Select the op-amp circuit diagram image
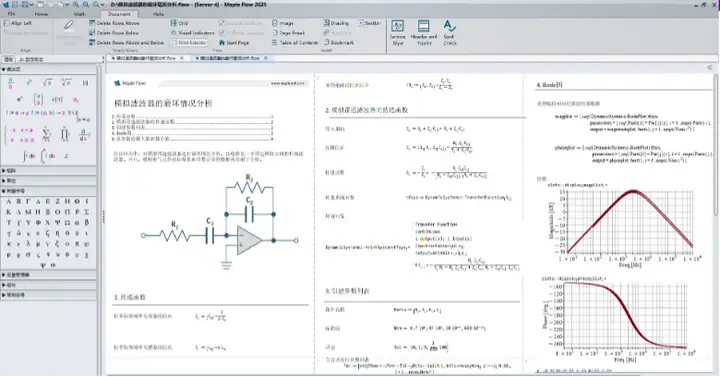 pos(219,222)
